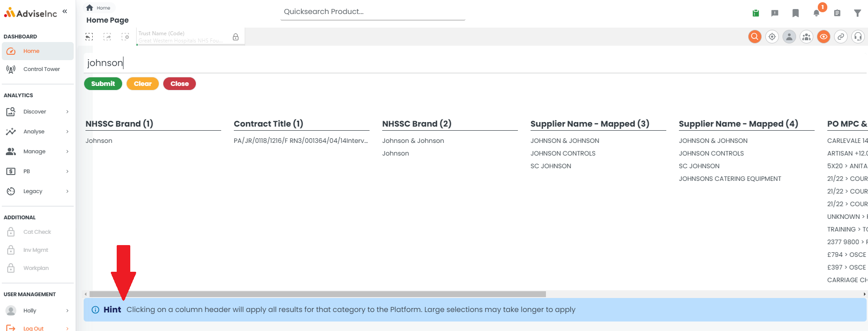Click the AdviseInc logo
Image resolution: width=868 pixels, height=331 pixels.
(30, 13)
